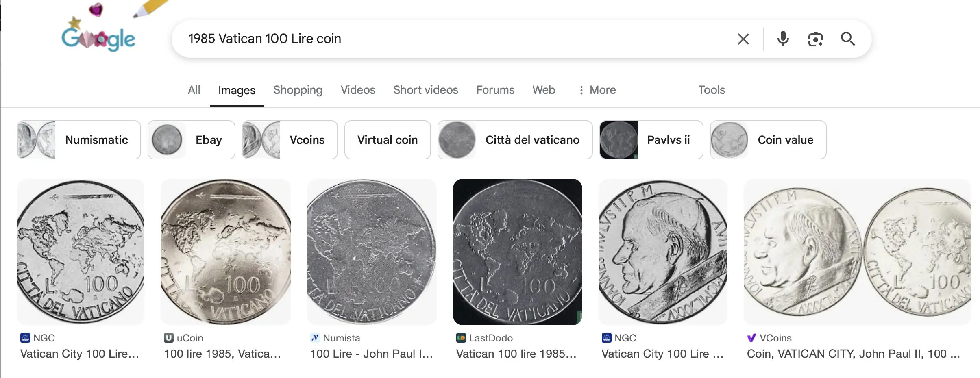Apply the Ebay filter chip
Viewport: 980px width, 378px height.
192,140
